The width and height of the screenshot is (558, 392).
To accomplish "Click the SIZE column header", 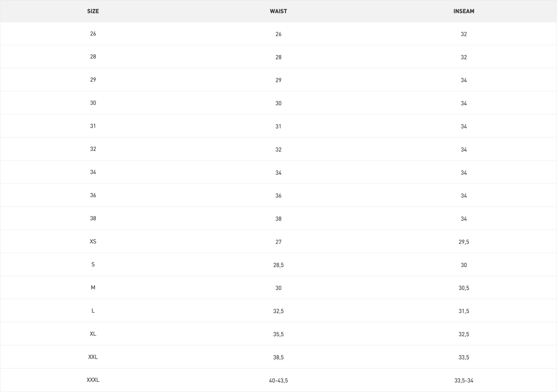I will coord(93,11).
